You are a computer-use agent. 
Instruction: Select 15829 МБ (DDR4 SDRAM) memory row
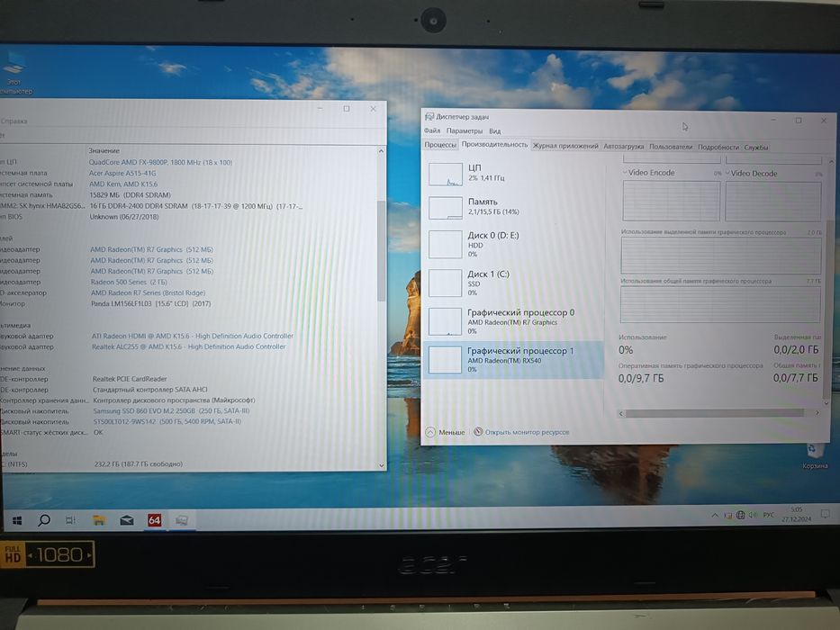point(130,195)
